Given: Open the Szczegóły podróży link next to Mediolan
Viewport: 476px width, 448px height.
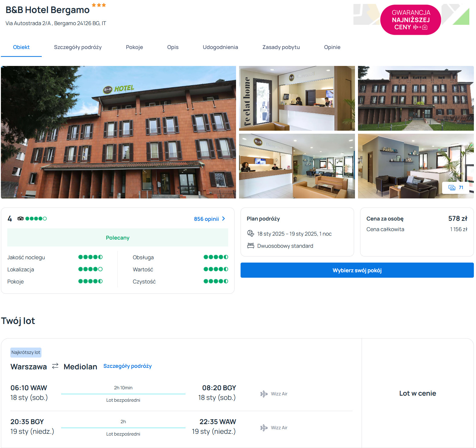Looking at the screenshot, I should pyautogui.click(x=127, y=366).
